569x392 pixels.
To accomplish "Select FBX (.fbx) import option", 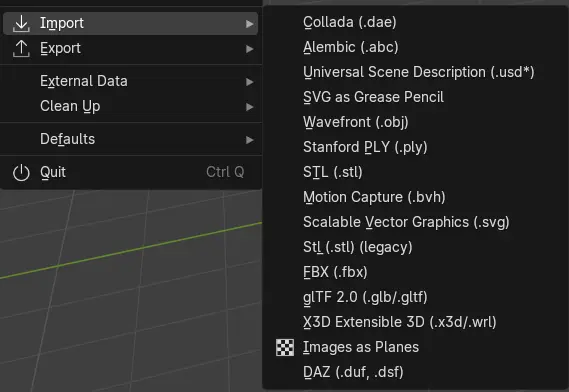I will click(416, 273).
